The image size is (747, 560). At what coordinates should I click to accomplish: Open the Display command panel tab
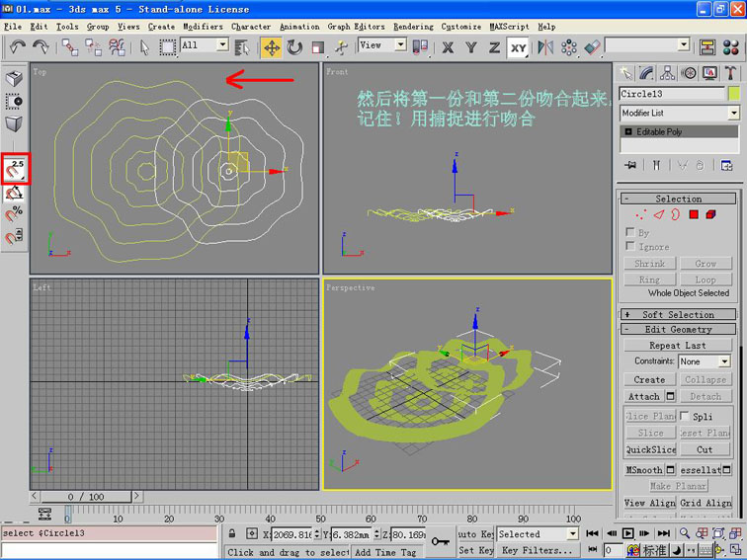click(x=709, y=73)
